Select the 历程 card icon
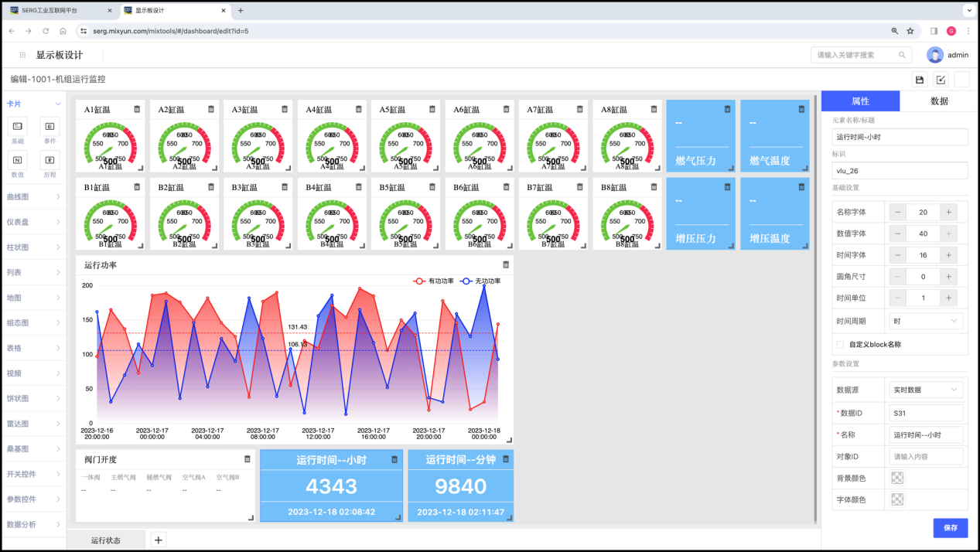This screenshot has width=980, height=552. (50, 159)
